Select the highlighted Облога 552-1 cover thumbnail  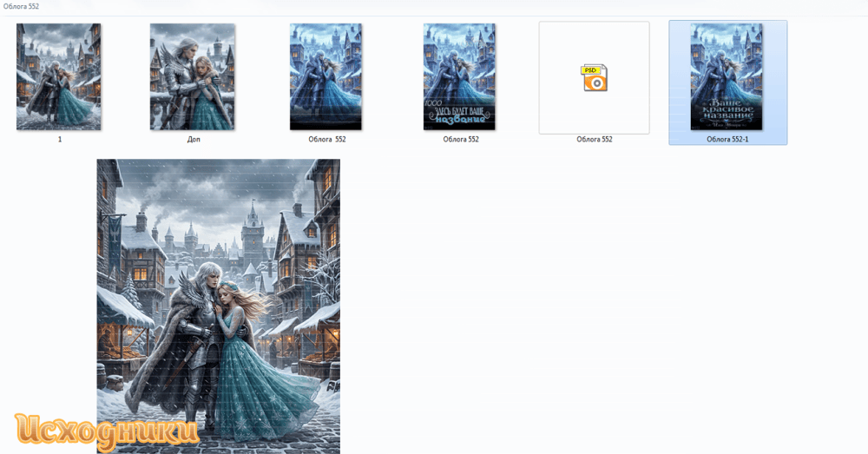tap(727, 76)
